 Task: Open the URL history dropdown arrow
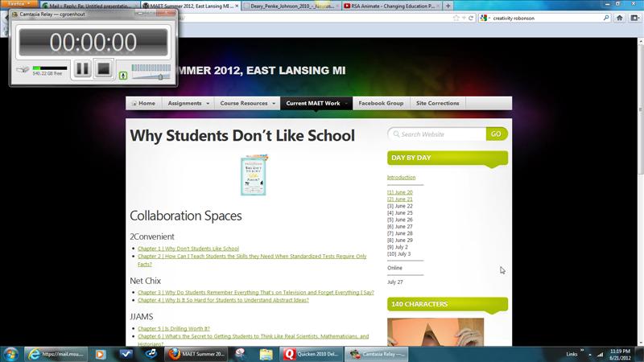(x=464, y=18)
